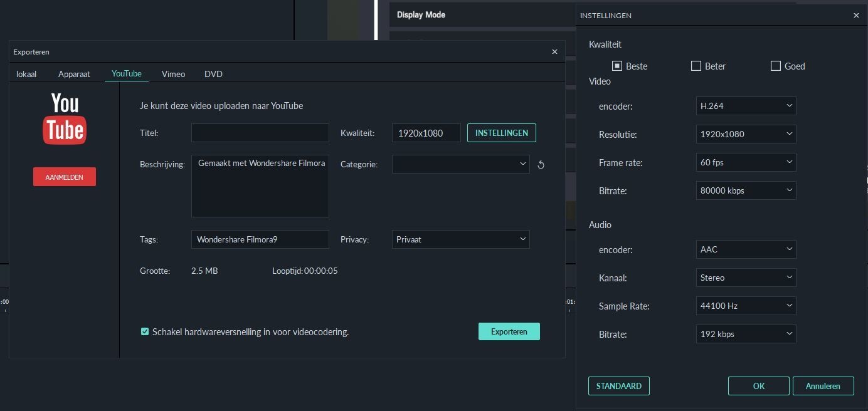
Task: Click the STANDAARD button
Action: coord(619,386)
